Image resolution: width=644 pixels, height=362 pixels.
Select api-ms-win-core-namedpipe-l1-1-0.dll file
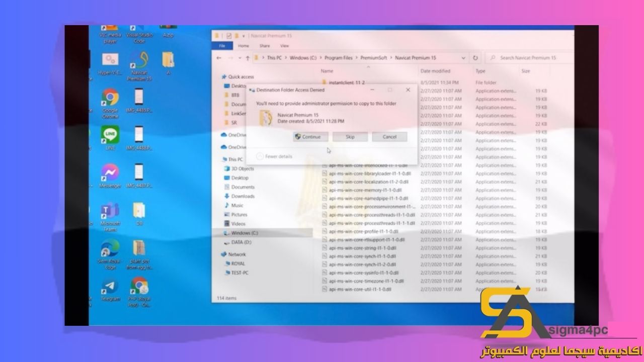pyautogui.click(x=365, y=198)
